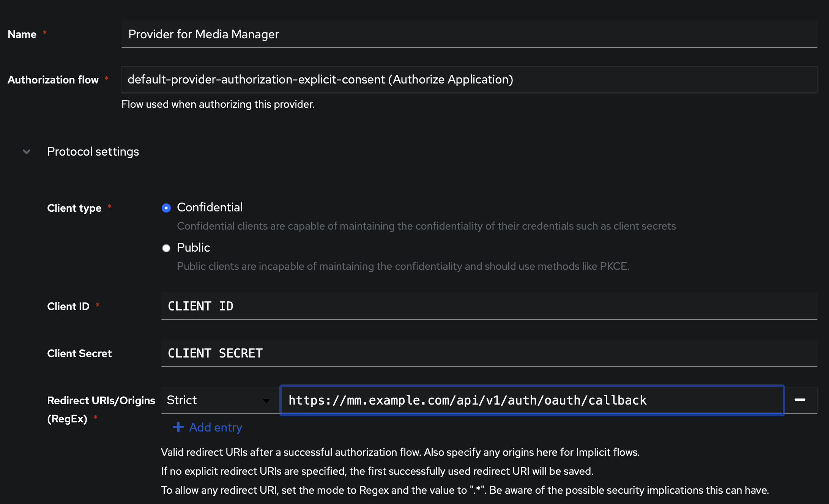
Task: Enable the Public clients radio option
Action: coord(166,248)
